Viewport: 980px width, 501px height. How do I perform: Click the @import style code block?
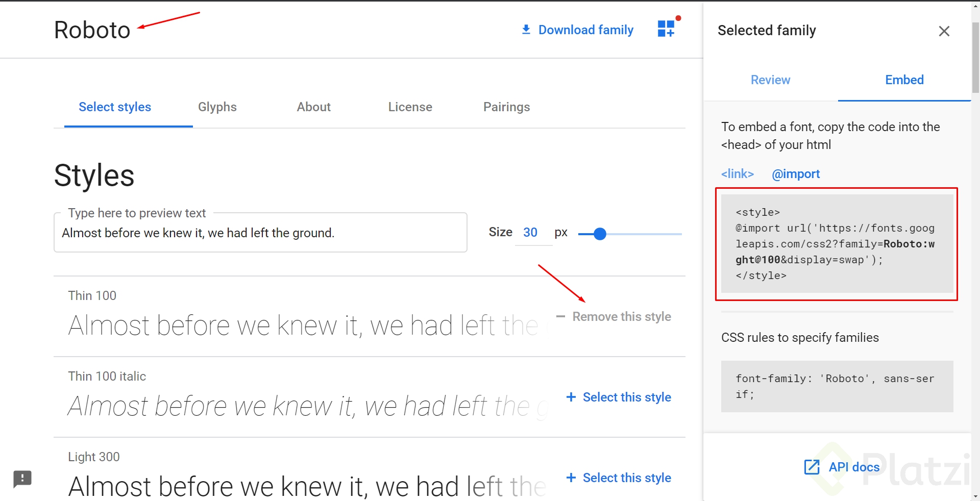click(837, 244)
